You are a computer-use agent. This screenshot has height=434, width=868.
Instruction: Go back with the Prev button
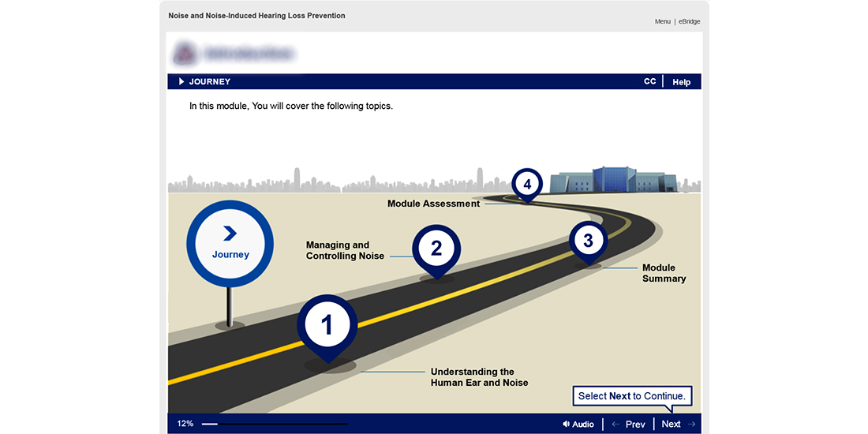(635, 424)
